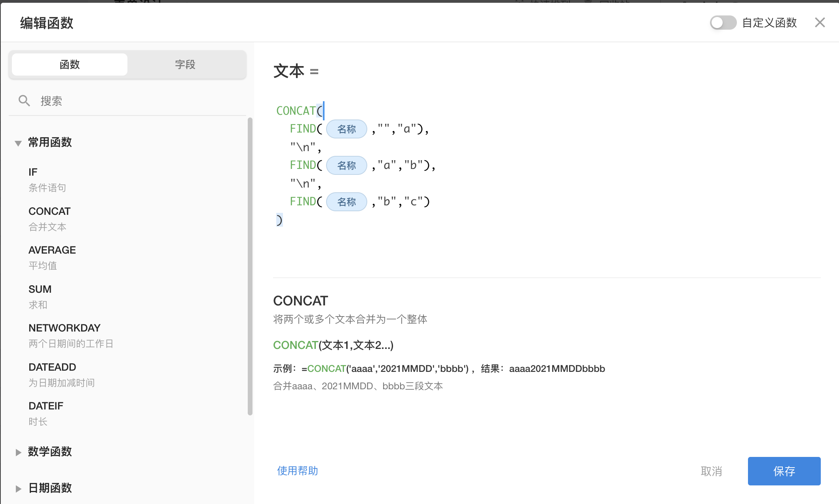Select the IF function from the list

33,172
